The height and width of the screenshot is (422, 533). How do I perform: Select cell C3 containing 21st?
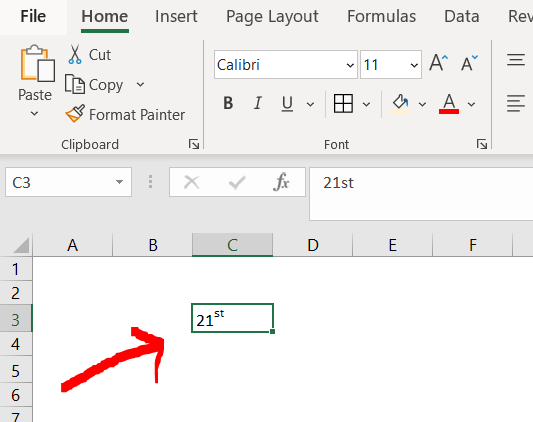coord(233,318)
